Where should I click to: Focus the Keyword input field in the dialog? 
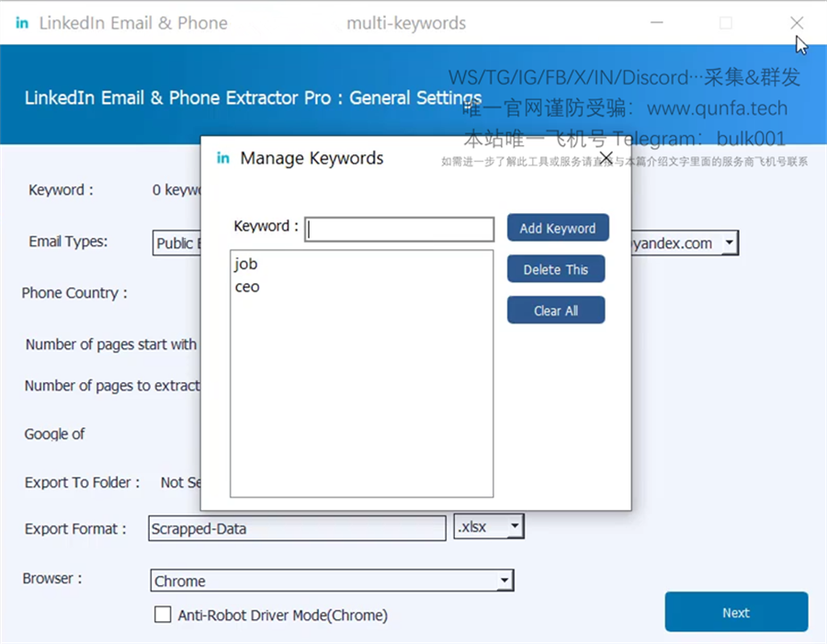(400, 230)
